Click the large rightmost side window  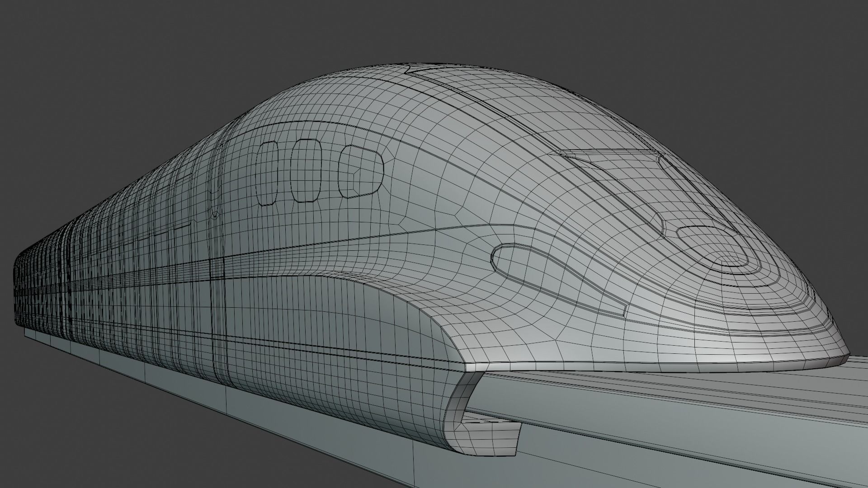click(x=360, y=171)
